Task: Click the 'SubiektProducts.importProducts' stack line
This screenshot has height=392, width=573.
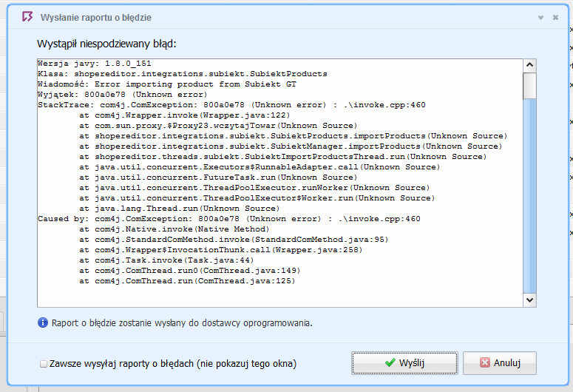Action: 294,136
